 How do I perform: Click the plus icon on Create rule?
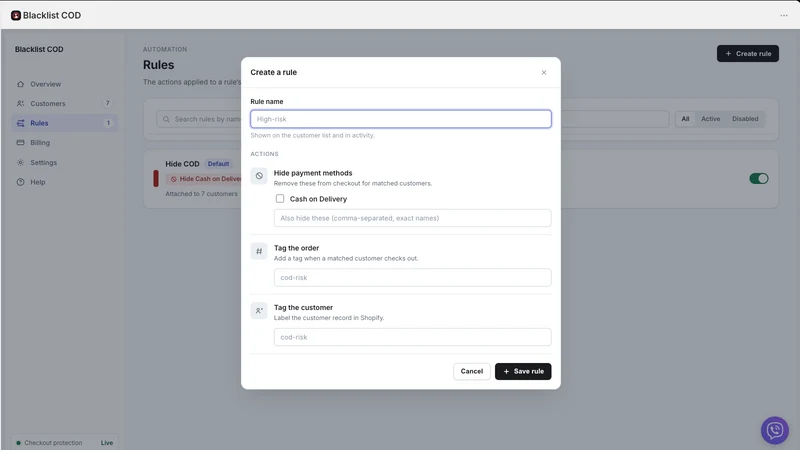pyautogui.click(x=728, y=54)
